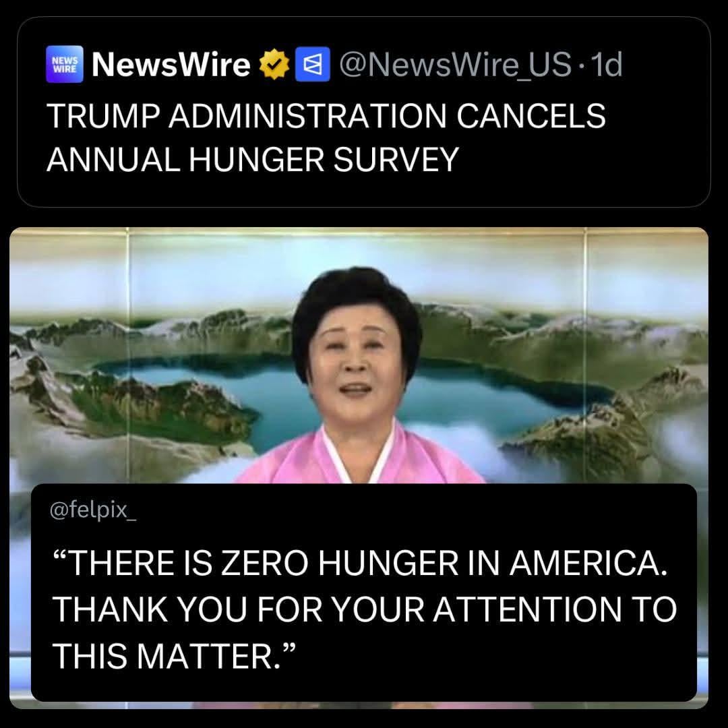
Task: Click the word AMERICA in the caption
Action: coord(588,563)
